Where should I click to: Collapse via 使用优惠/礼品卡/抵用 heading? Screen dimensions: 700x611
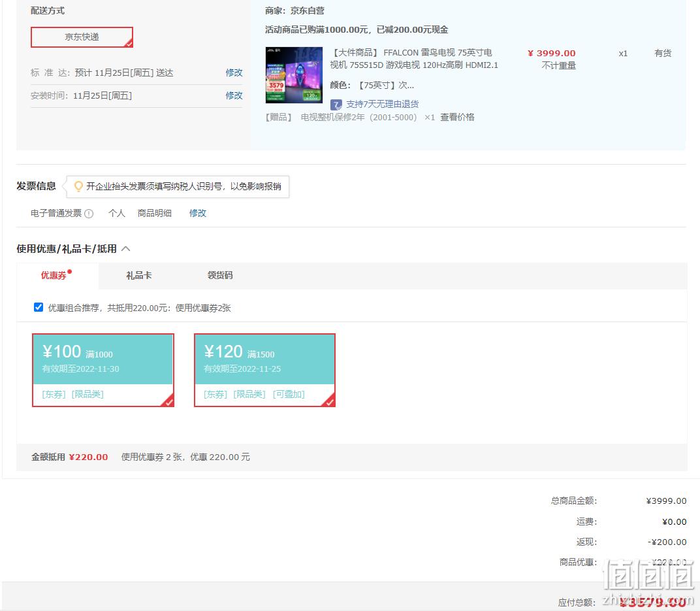67,249
